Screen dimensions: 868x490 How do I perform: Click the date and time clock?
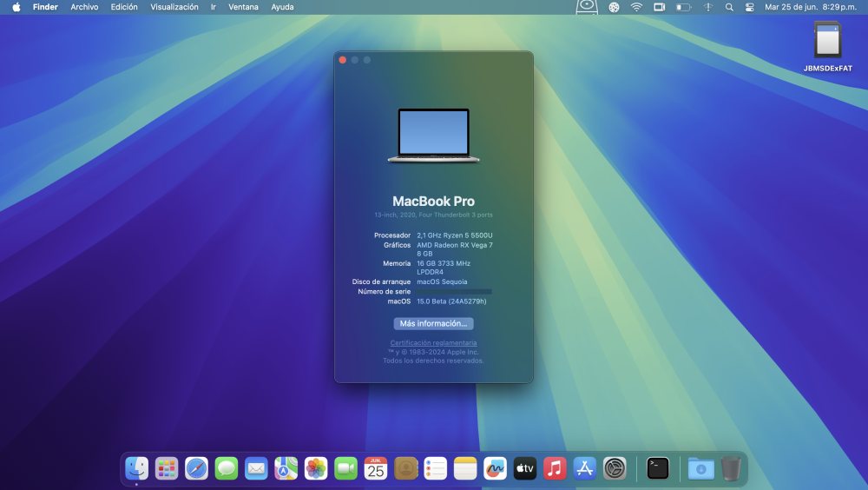[811, 7]
